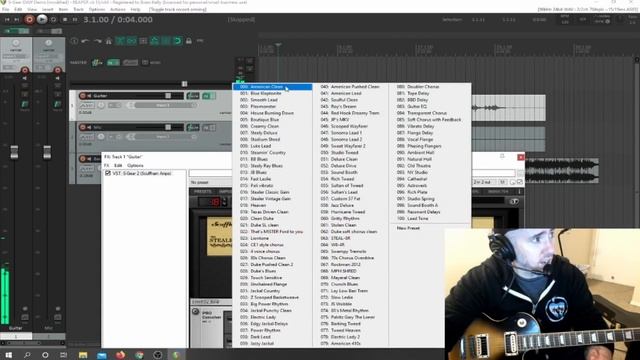640x360 pixels.
Task: Choose preset 100 Lead Tone
Action: tap(430, 219)
